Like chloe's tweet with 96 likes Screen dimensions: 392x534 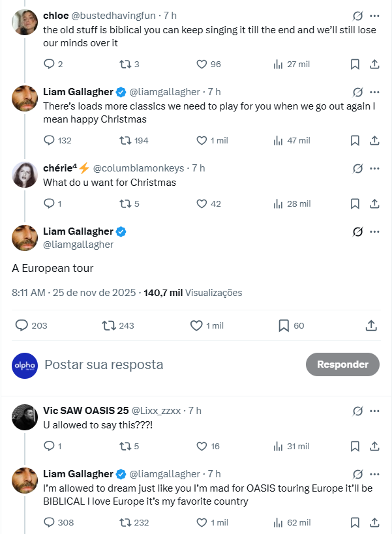point(202,64)
